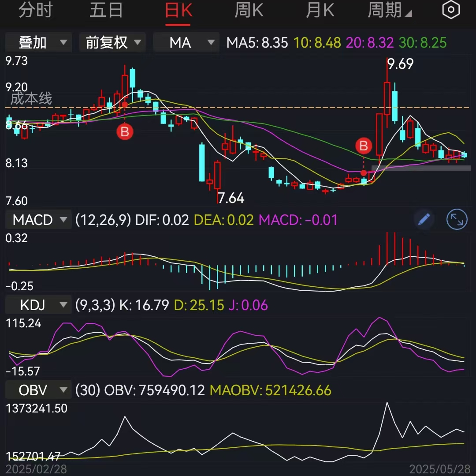Open the indicator edit pencil icon
Screen dimensions: 476x476
click(424, 219)
